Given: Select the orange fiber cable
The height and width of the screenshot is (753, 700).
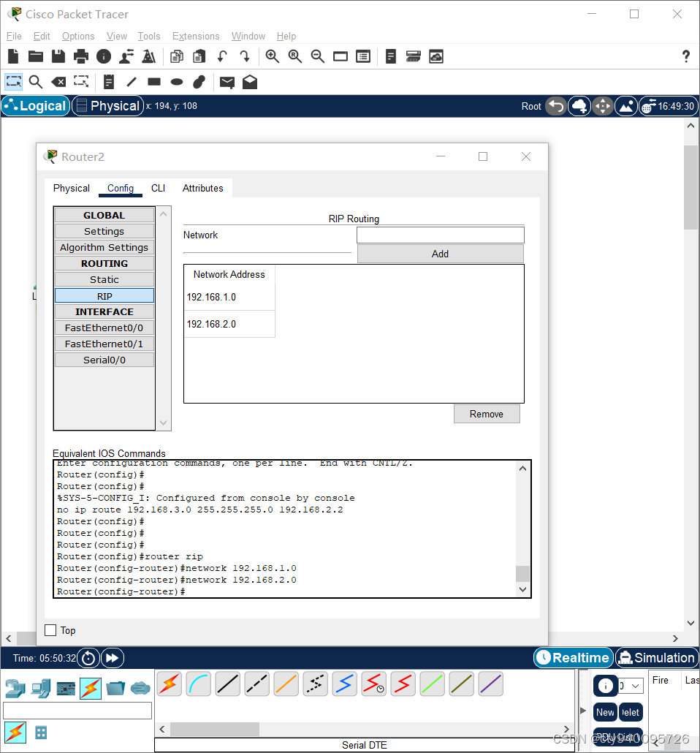Looking at the screenshot, I should point(286,684).
